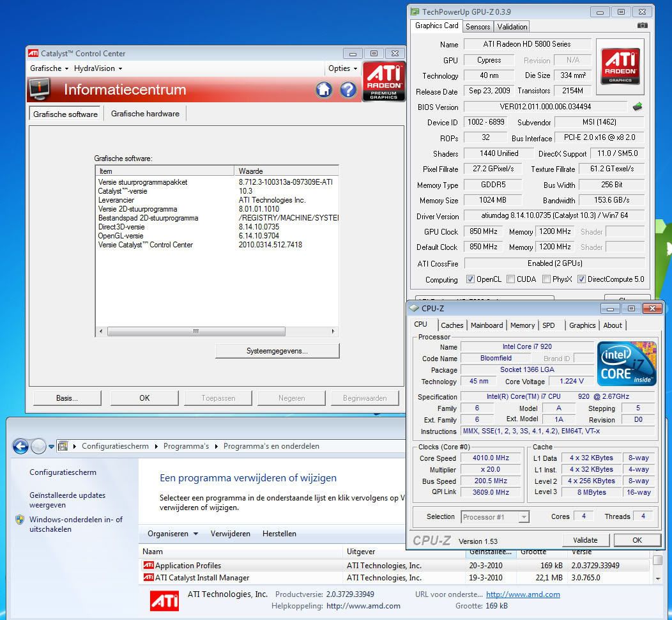Click the GPU-Z camera screenshot icon
This screenshot has width=672, height=620.
(643, 26)
